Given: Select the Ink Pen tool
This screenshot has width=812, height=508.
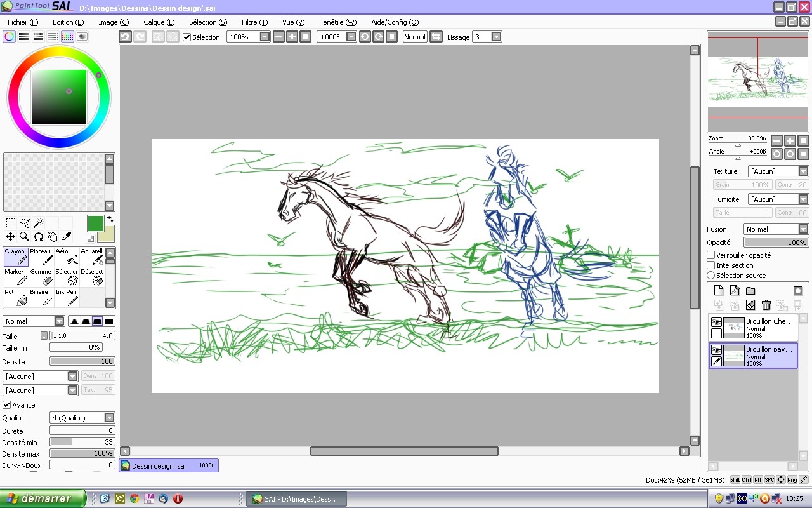Looking at the screenshot, I should 67,297.
